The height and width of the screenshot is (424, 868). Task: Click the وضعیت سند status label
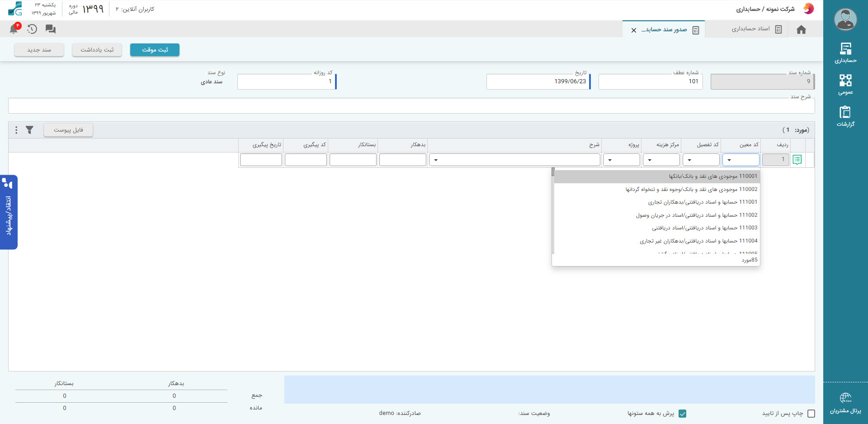tap(534, 414)
